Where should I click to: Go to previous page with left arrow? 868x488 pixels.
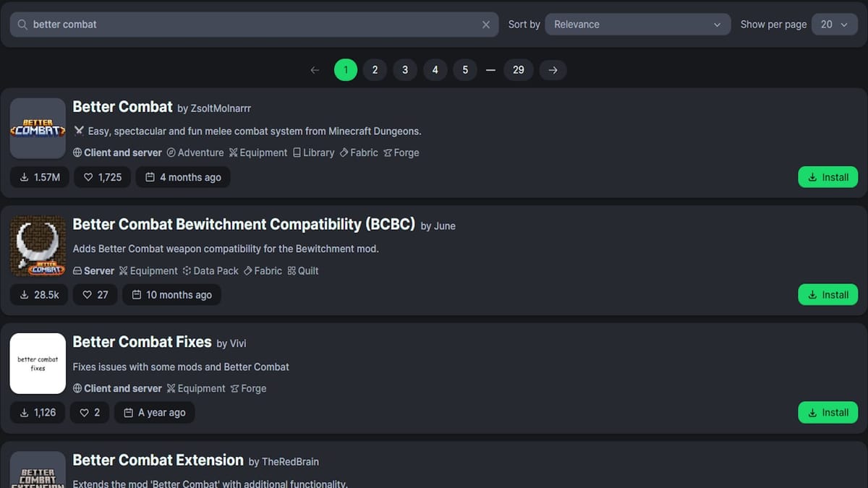pos(315,70)
